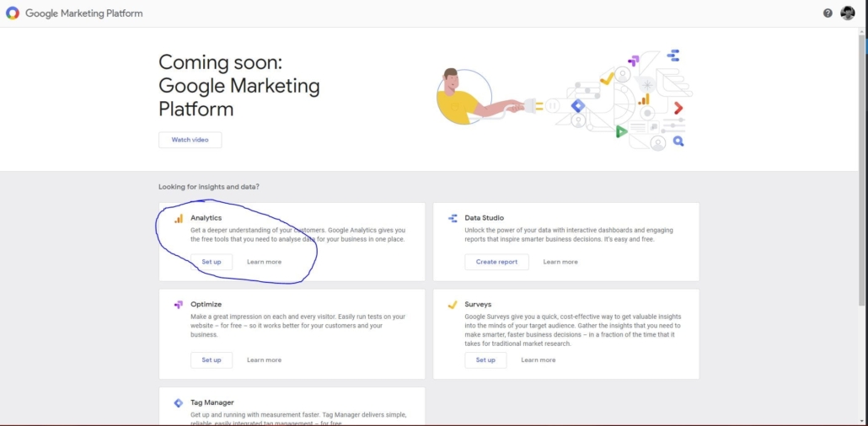Open Learn more for Optimize
The width and height of the screenshot is (868, 426).
264,360
